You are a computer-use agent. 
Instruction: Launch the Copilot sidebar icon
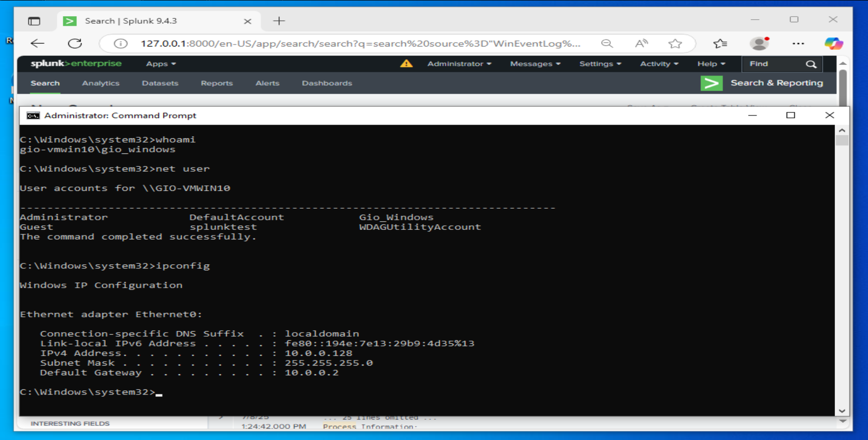tap(834, 44)
